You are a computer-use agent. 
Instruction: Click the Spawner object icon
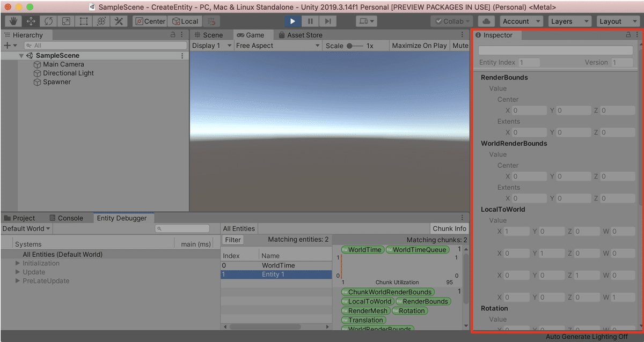38,82
